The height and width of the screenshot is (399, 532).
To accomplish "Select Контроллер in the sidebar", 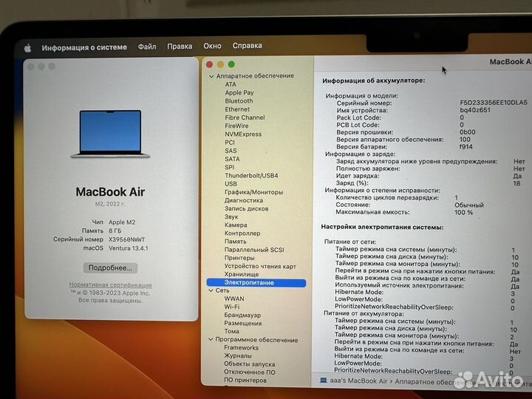I will coord(242,233).
